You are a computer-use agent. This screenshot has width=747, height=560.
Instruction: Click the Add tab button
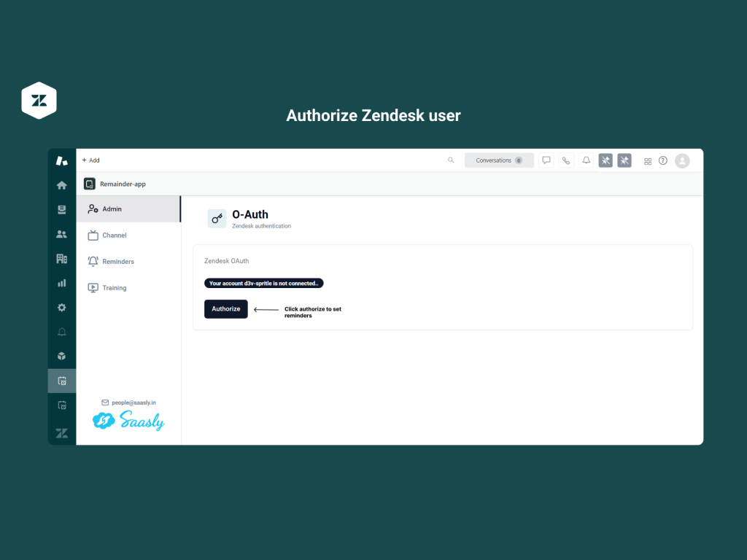[90, 160]
